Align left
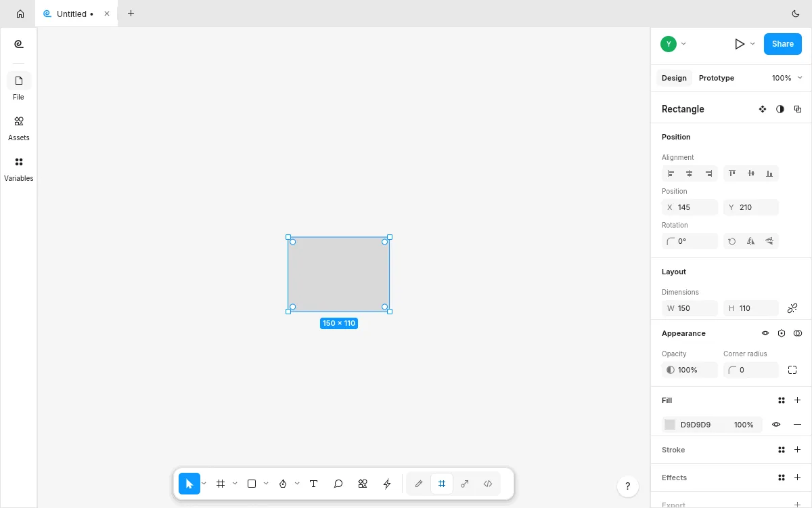Viewport: 812px width, 508px height. click(671, 173)
